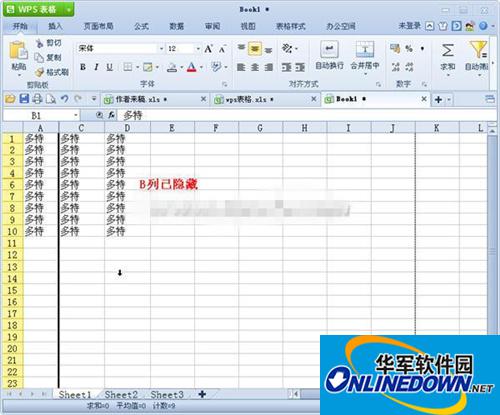Switch to wps表格.xls document tab
The width and height of the screenshot is (500, 415).
[x=265, y=99]
